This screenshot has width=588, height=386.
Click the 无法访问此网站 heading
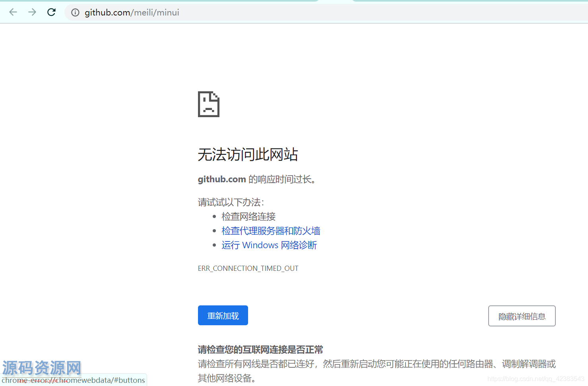[248, 154]
